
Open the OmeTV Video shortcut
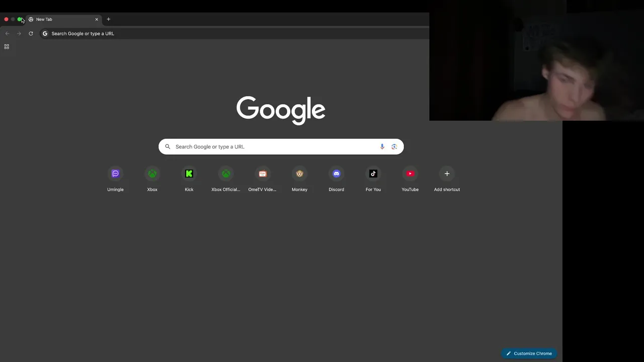pos(263,179)
